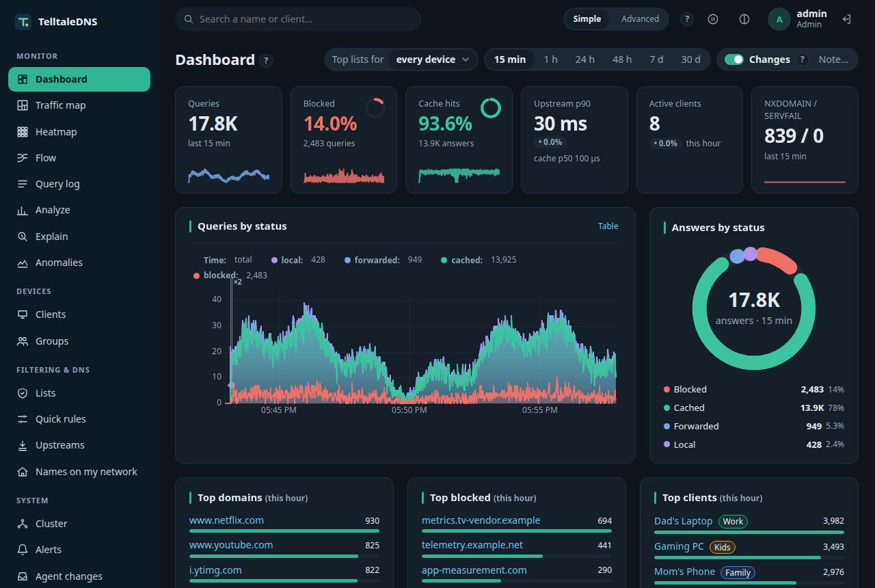Click the help icon next to Advanced
This screenshot has height=588, width=875.
pyautogui.click(x=687, y=19)
